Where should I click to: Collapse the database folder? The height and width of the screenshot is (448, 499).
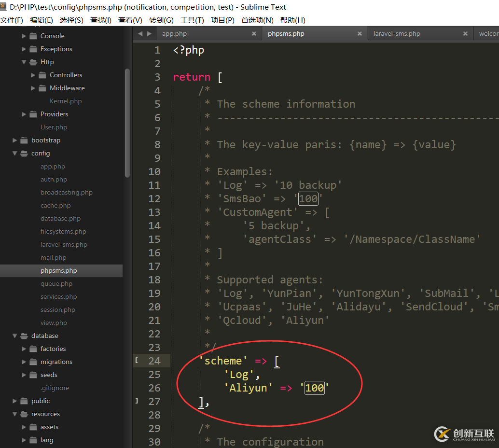coord(15,336)
